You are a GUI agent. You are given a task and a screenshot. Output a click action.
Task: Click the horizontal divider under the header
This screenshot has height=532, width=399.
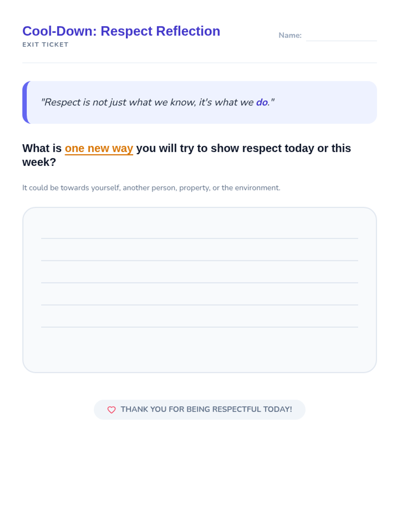pyautogui.click(x=199, y=63)
